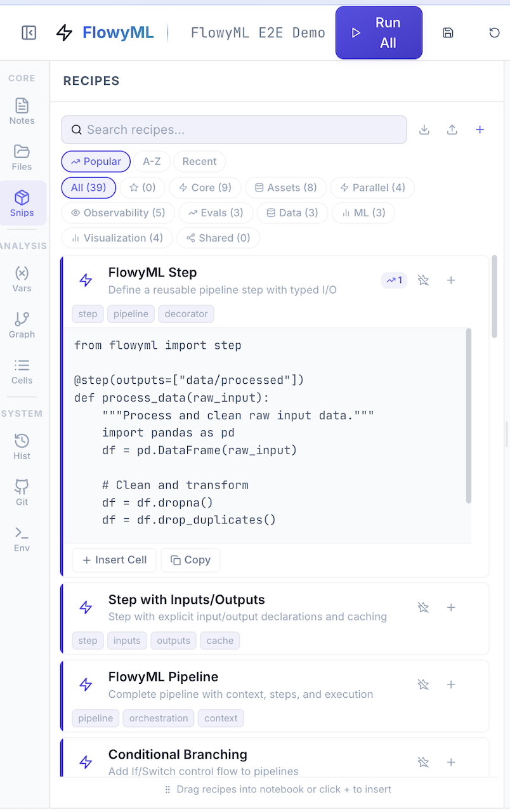510x812 pixels.
Task: Open the Hist system panel
Action: pyautogui.click(x=22, y=445)
